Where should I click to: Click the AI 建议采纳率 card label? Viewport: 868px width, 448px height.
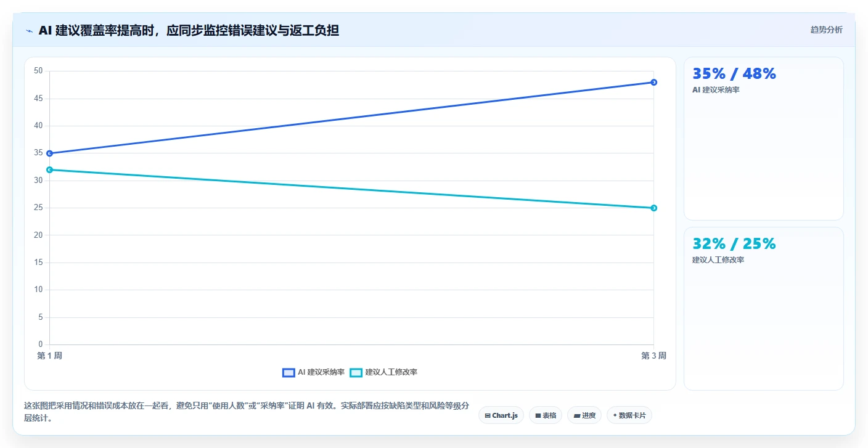(716, 90)
